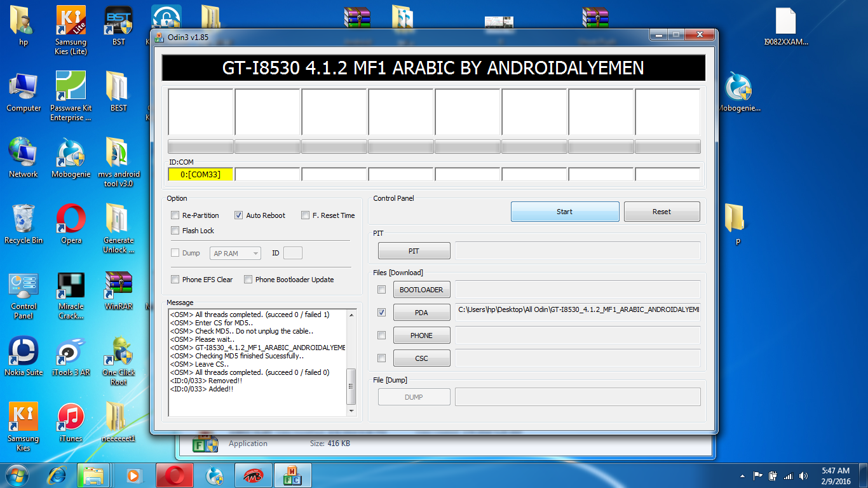Open Windows Media Player from taskbar
This screenshot has width=868, height=488.
tap(133, 475)
